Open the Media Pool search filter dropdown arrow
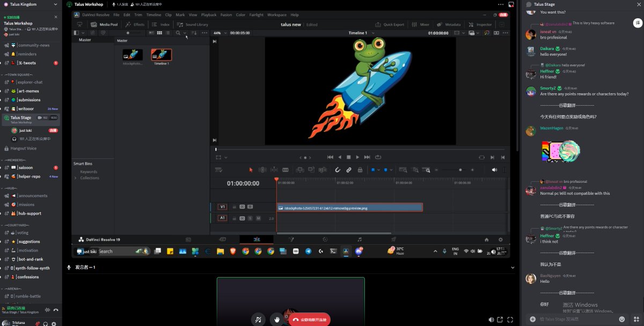The image size is (644, 326). (x=185, y=33)
